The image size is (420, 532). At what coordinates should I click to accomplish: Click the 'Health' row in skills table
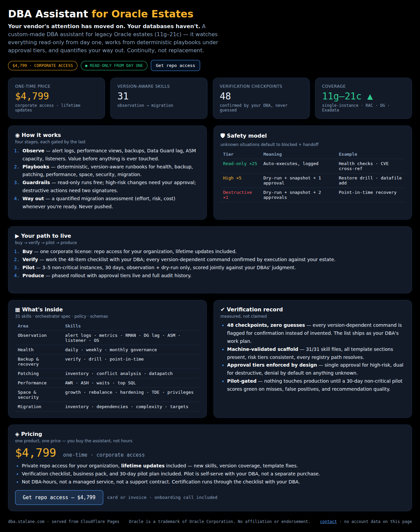pyautogui.click(x=107, y=350)
